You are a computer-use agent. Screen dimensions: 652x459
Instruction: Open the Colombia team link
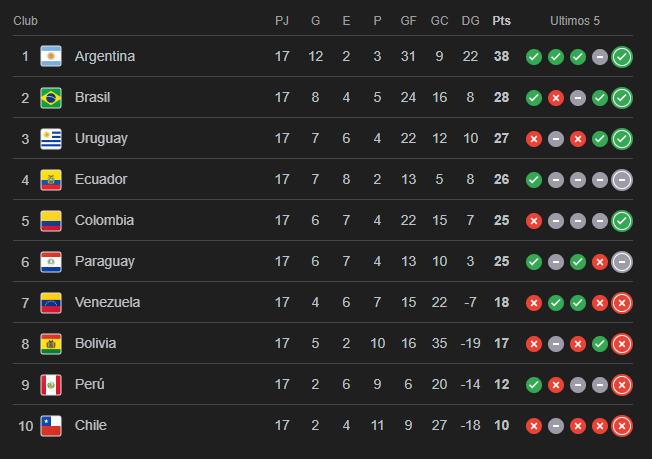104,220
